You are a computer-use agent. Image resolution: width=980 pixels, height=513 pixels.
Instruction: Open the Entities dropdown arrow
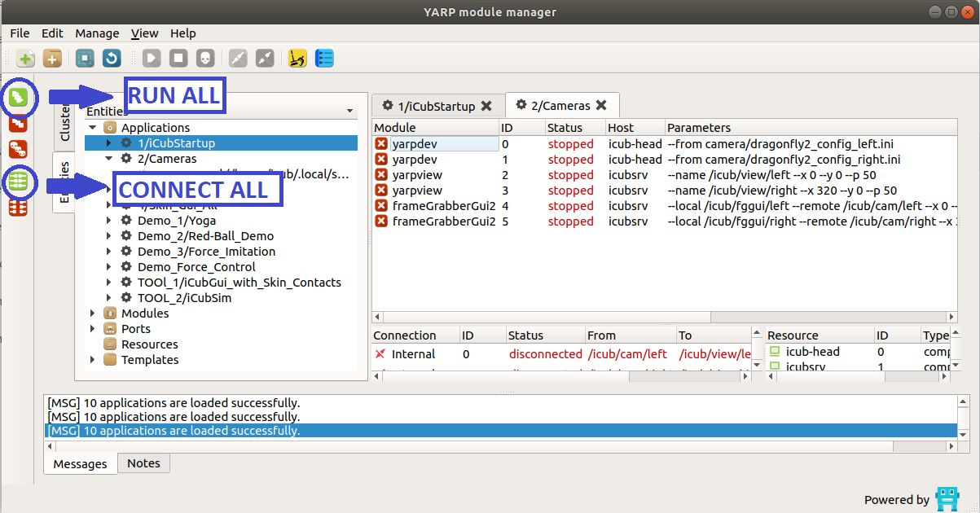[x=349, y=112]
